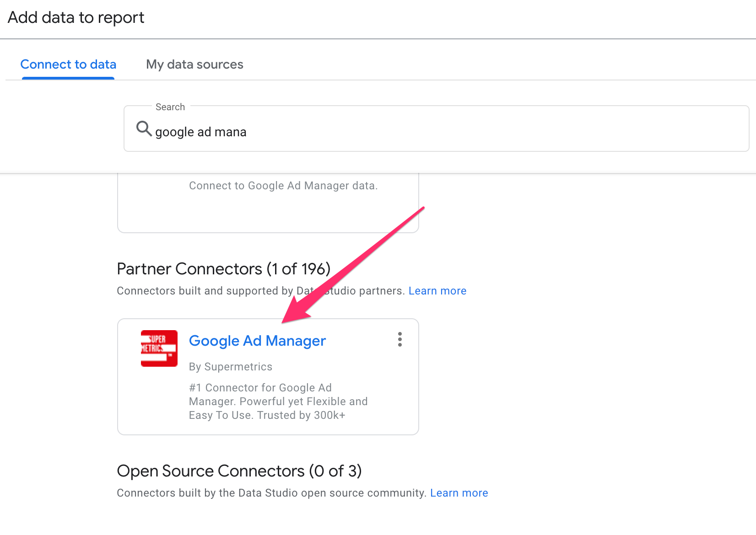Click the Add data to report title
The width and height of the screenshot is (756, 535).
76,17
